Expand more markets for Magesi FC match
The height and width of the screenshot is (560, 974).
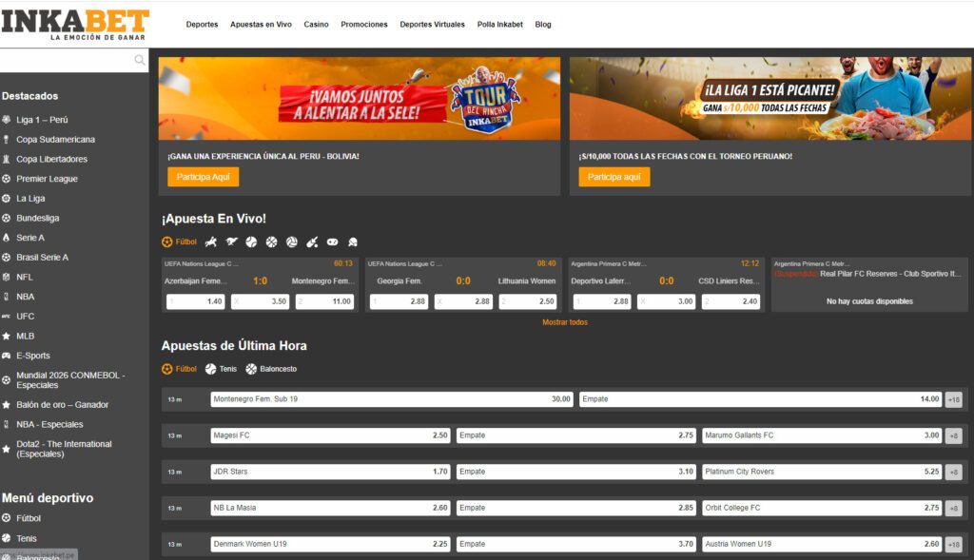(x=954, y=435)
